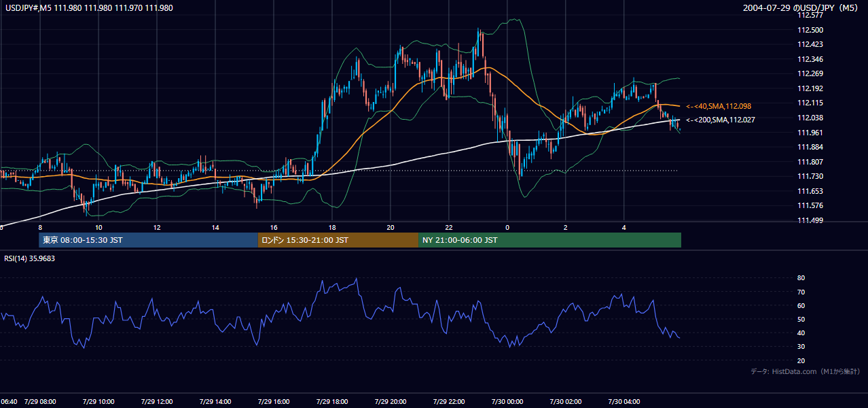Click the orange 40 SMA 112.098 label
Viewport: 868px width, 408px height.
(x=719, y=106)
